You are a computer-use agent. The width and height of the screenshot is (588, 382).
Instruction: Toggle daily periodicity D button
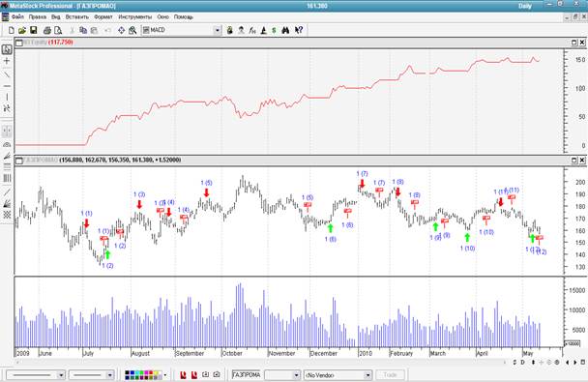[523, 362]
